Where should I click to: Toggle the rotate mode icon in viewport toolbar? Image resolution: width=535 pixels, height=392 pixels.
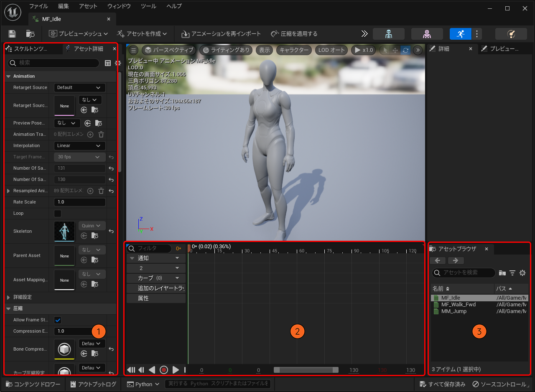point(405,50)
